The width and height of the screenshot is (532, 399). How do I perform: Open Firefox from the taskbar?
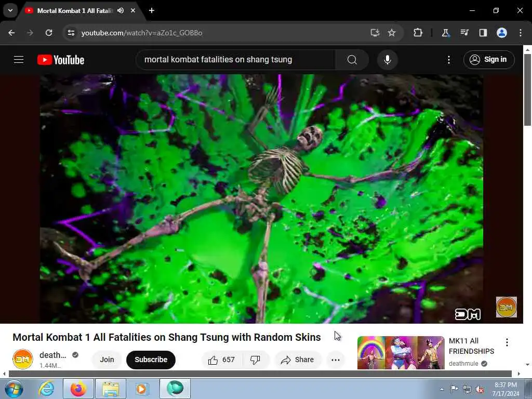[x=78, y=389]
